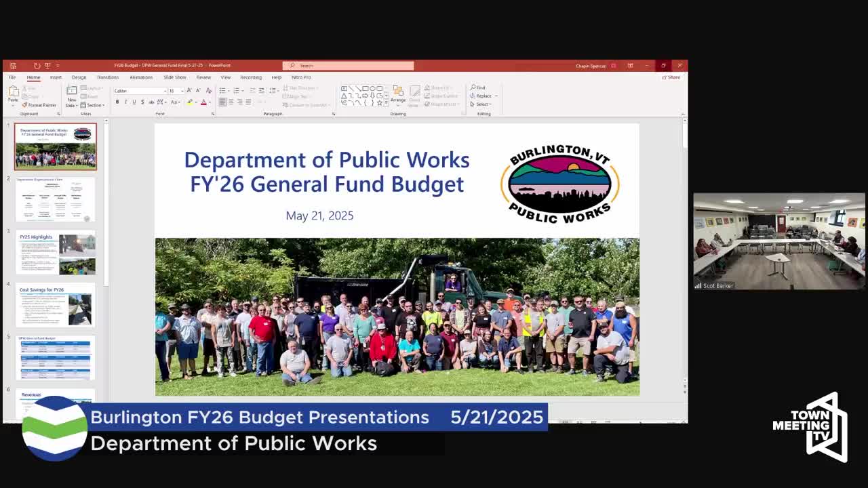Select the Oval shape in gallery
The width and height of the screenshot is (868, 488).
[x=372, y=89]
